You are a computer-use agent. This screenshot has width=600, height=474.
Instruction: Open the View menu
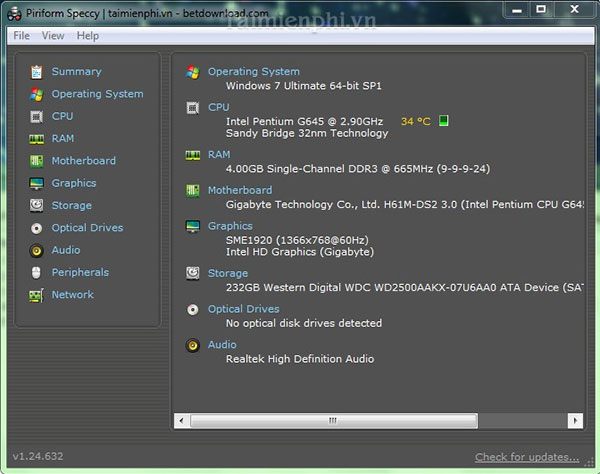point(53,36)
